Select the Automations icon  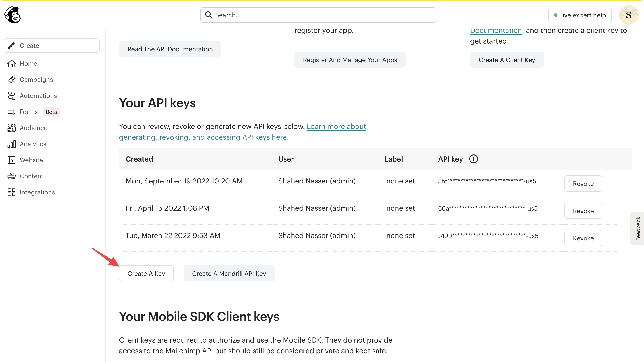(x=11, y=95)
